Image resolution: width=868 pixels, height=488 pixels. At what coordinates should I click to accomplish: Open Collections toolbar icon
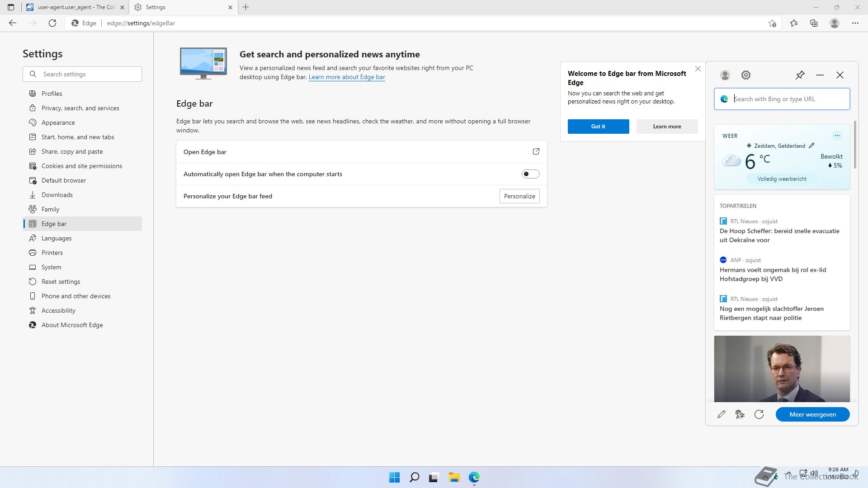814,23
